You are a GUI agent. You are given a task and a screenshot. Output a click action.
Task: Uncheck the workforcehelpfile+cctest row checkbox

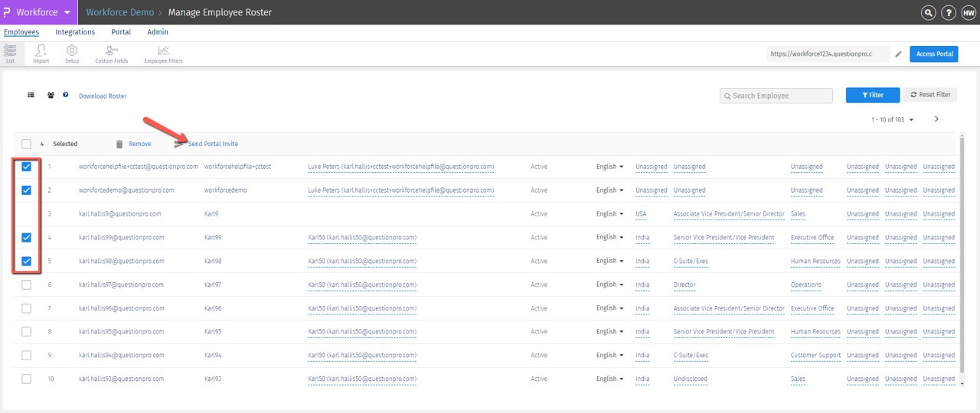click(x=27, y=167)
